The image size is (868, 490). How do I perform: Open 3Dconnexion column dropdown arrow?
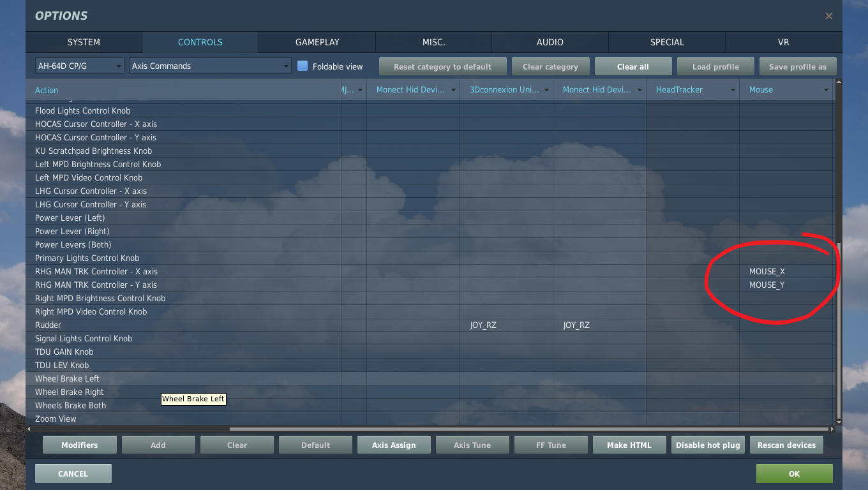click(x=546, y=90)
